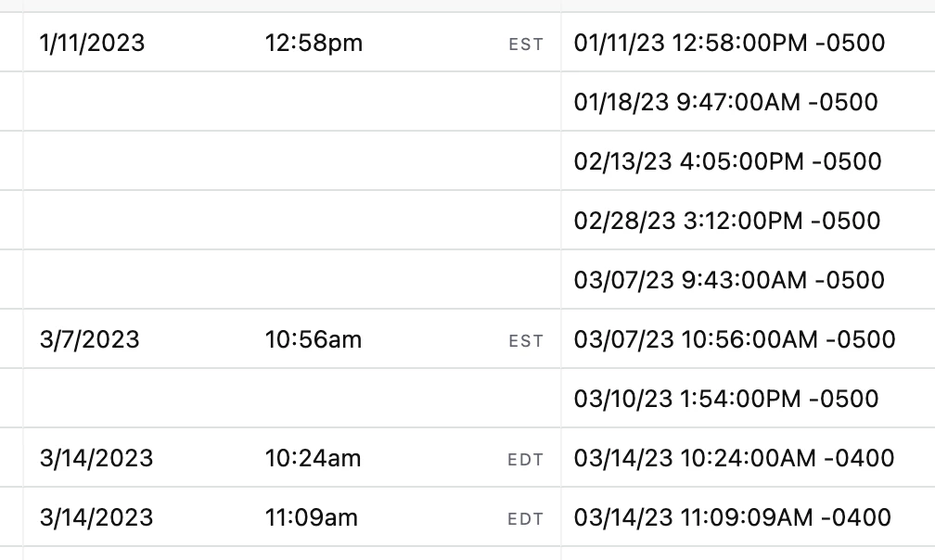Select the 11:09am time value
The image size is (935, 560).
[312, 517]
